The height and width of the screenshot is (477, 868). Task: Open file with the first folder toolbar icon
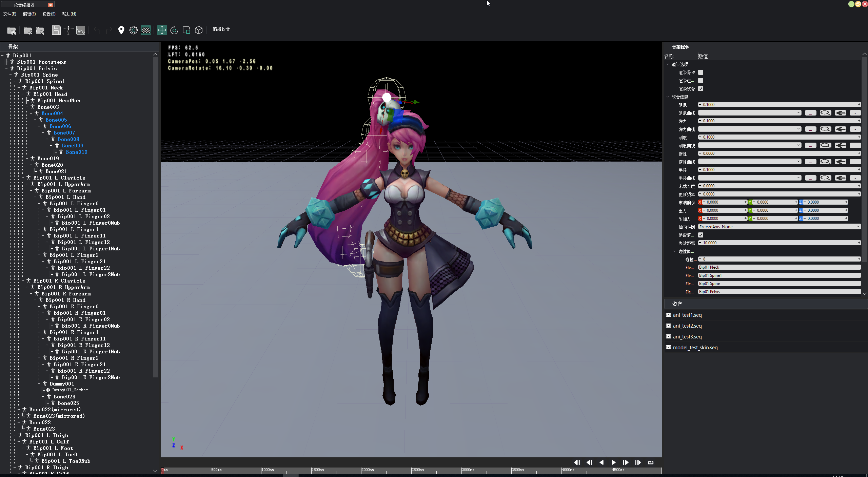(12, 30)
